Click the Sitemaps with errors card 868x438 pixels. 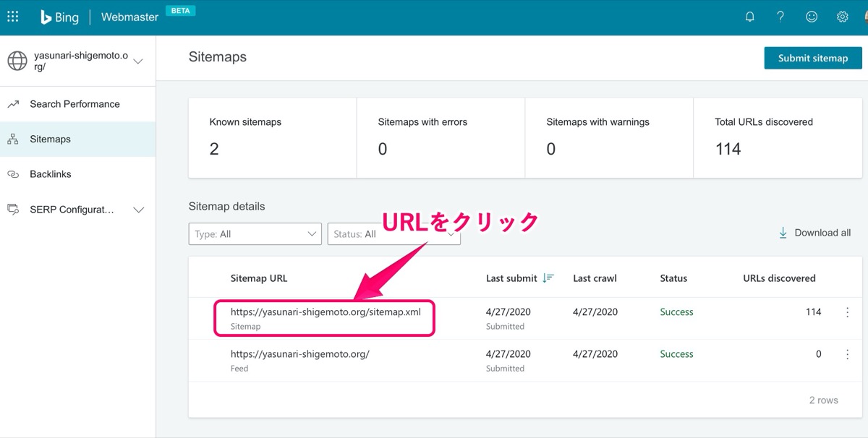[441, 138]
